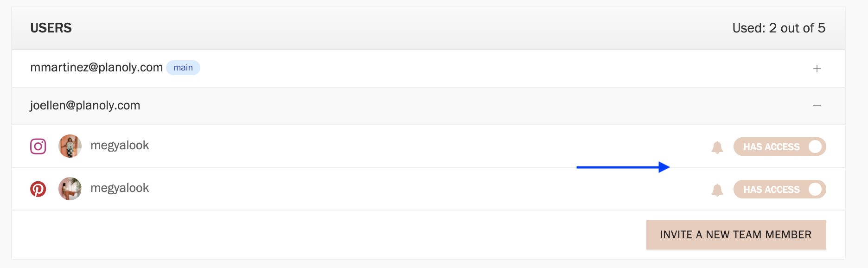Click the Pinterest logo icon
Viewport: 868px width, 268px height.
(38, 189)
